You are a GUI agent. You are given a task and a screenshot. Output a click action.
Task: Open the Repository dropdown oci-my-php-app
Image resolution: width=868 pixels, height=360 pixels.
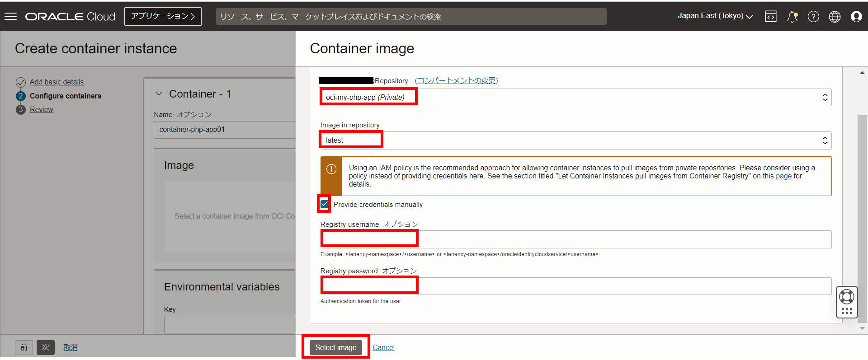tap(576, 97)
